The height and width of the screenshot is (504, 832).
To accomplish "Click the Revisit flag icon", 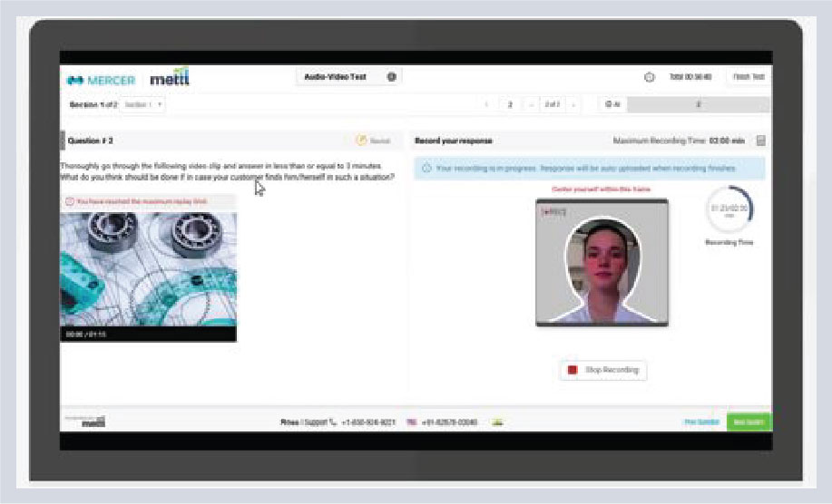I will (361, 141).
